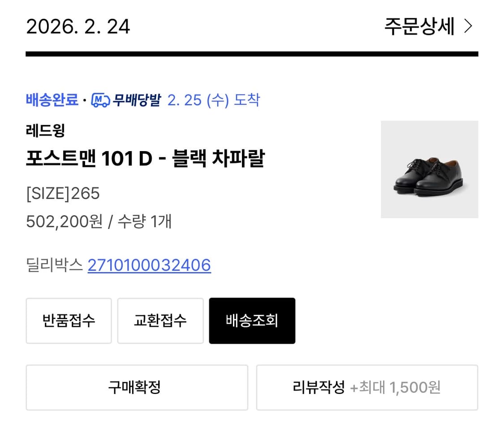Screen dimensions: 504x424
Task: Open the 주문상세 chevron arrow
Action: [x=469, y=26]
